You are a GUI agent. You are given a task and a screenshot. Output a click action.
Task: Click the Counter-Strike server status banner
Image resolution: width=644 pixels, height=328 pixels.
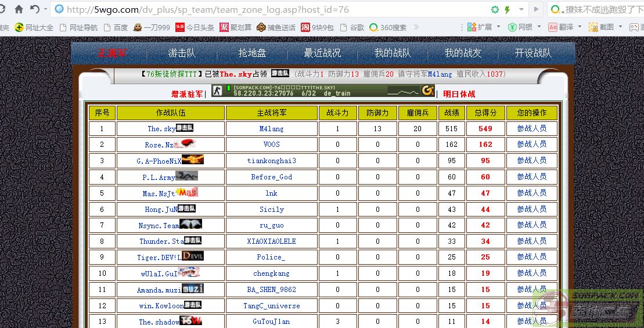[323, 91]
